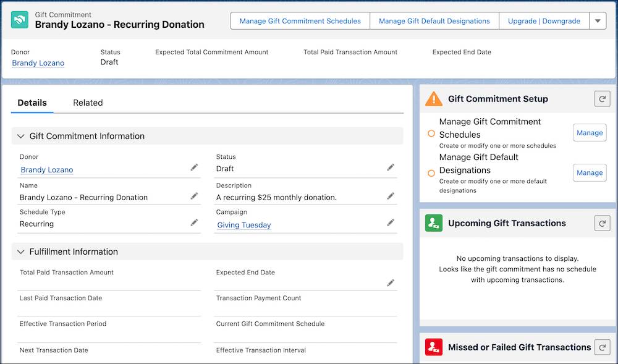Click the Create or modify default designations hint
Viewport: 618px width, 364px height.
[493, 186]
